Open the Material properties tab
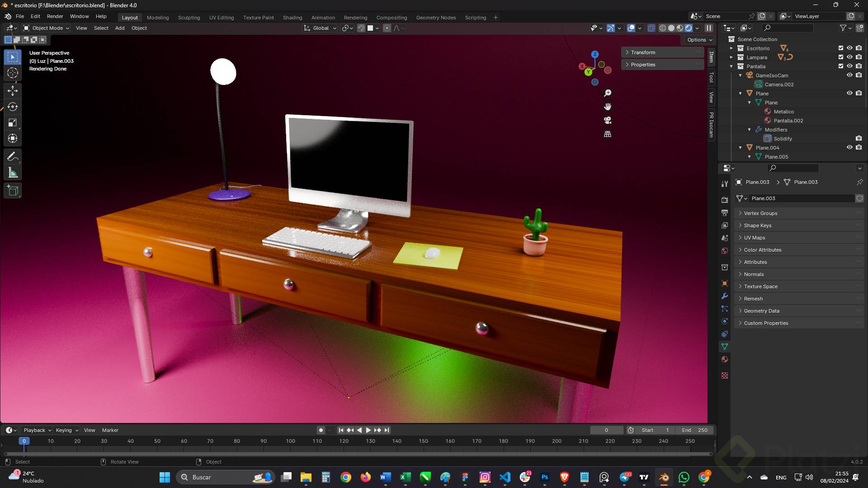 (x=725, y=359)
